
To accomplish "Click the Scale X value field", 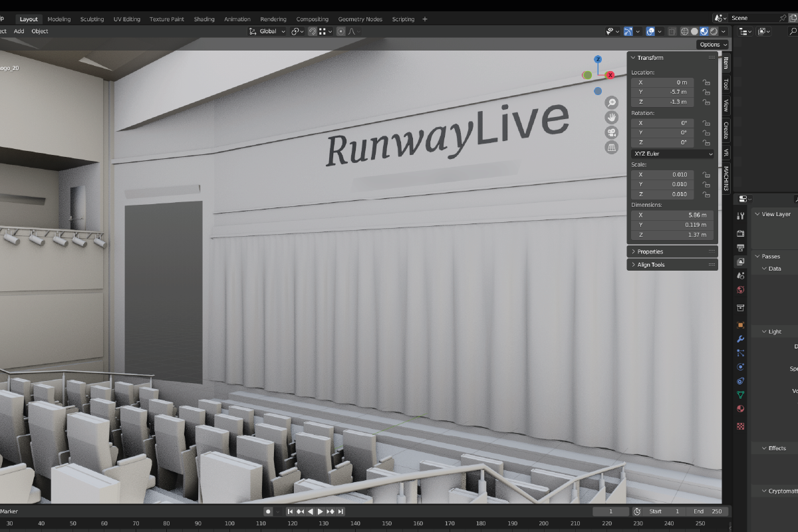I will 662,175.
